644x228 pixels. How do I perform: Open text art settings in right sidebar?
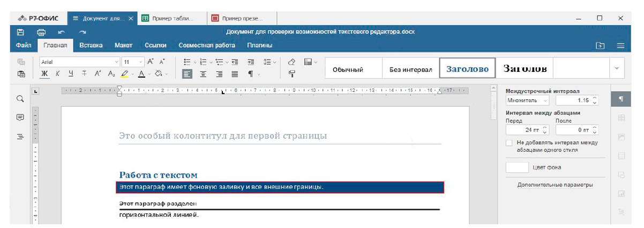(621, 212)
